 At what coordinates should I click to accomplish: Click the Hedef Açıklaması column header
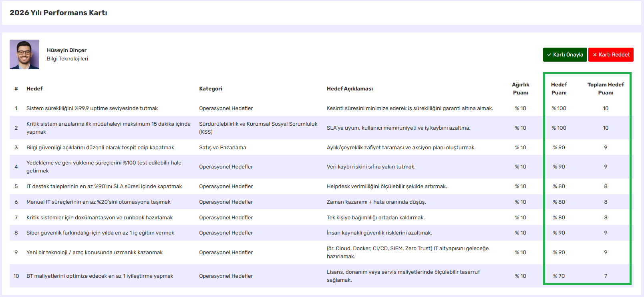[350, 89]
